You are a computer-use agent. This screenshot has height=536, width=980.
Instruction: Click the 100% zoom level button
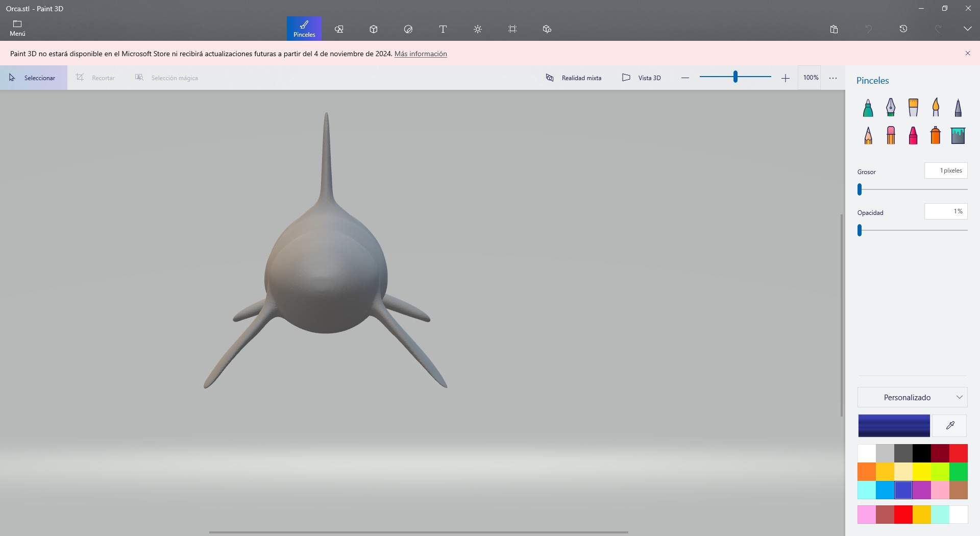[x=811, y=78]
